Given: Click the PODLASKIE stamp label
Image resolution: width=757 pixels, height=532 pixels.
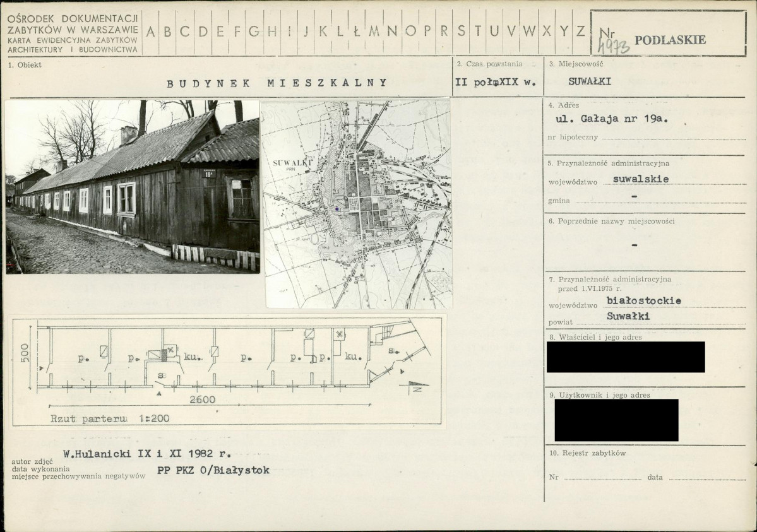Looking at the screenshot, I should pos(670,40).
